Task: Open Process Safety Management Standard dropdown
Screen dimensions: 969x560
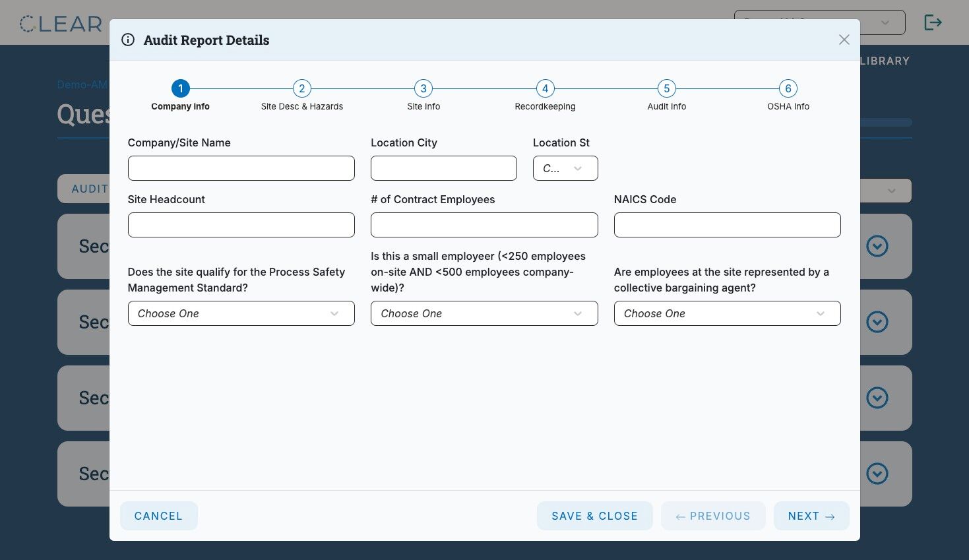Action: coord(241,313)
